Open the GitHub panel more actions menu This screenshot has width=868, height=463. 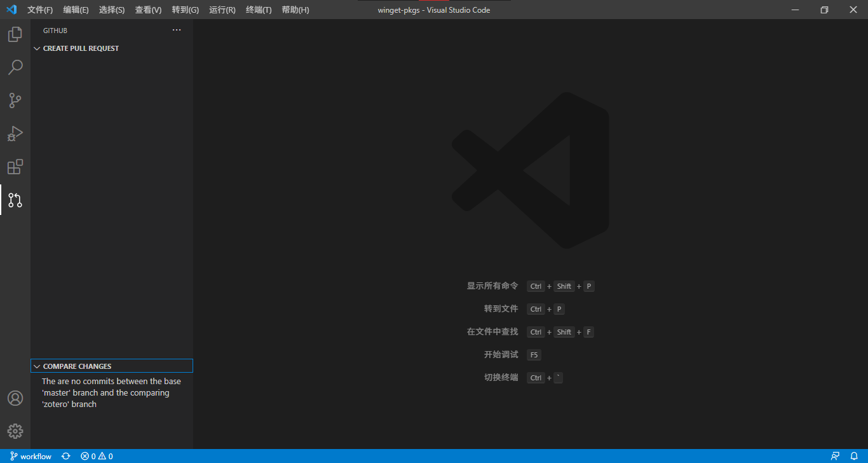coord(176,29)
